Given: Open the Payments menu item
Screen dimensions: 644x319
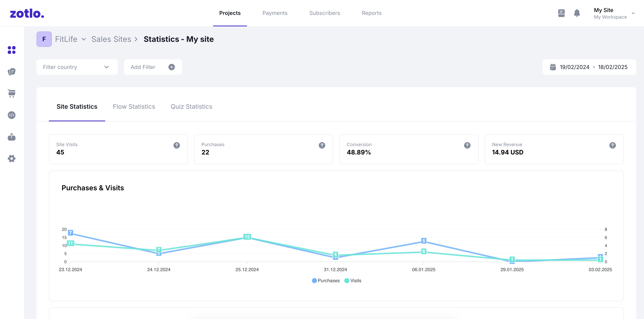Looking at the screenshot, I should click(275, 13).
